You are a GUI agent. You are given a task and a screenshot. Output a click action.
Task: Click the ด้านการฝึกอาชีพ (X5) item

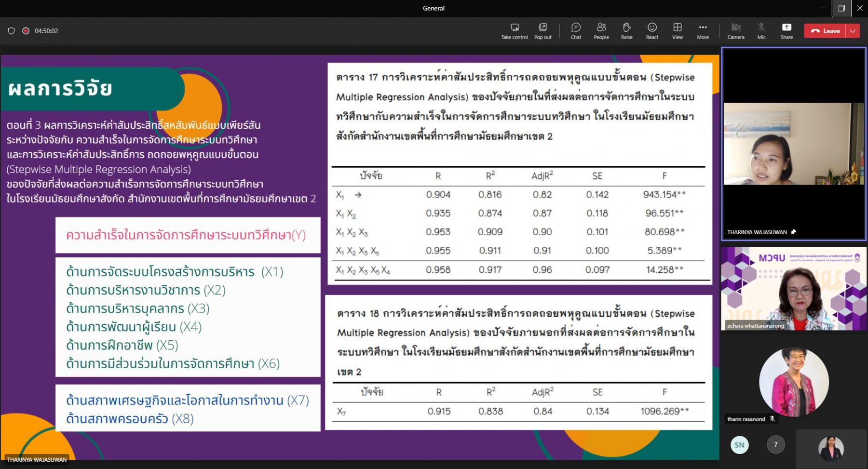click(x=122, y=346)
